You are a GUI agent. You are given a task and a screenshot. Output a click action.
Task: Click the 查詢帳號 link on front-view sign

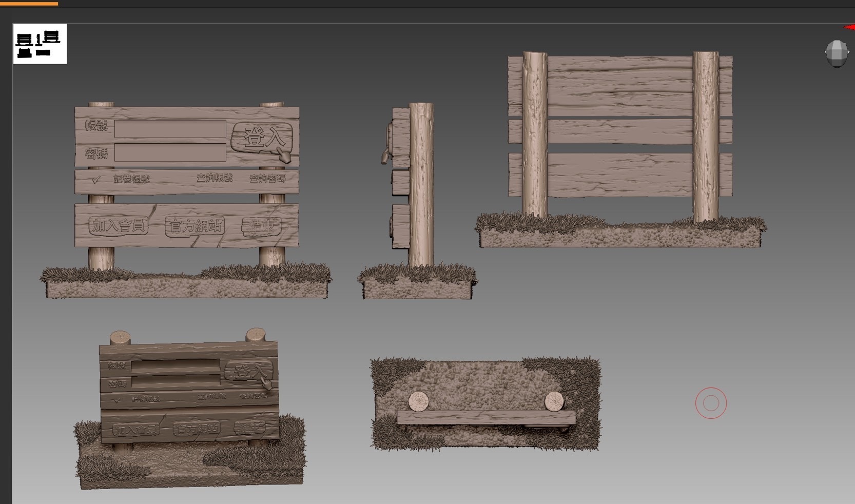pyautogui.click(x=215, y=178)
